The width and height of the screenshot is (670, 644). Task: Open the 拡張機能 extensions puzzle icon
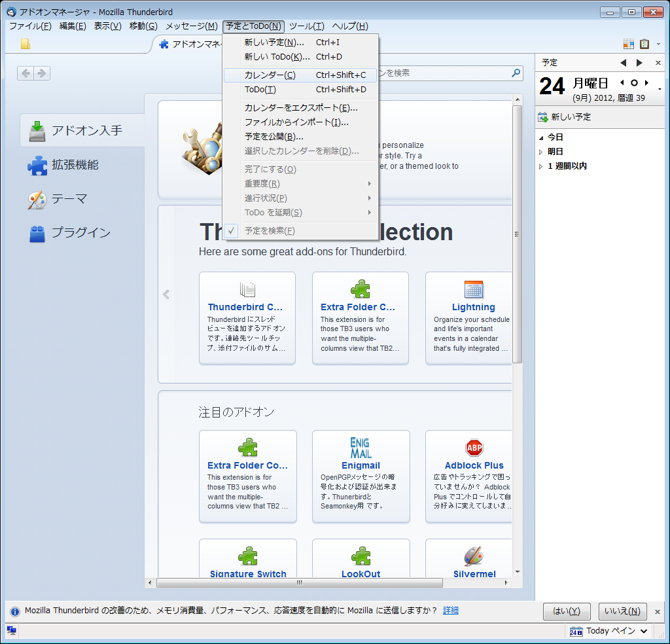coord(37,165)
